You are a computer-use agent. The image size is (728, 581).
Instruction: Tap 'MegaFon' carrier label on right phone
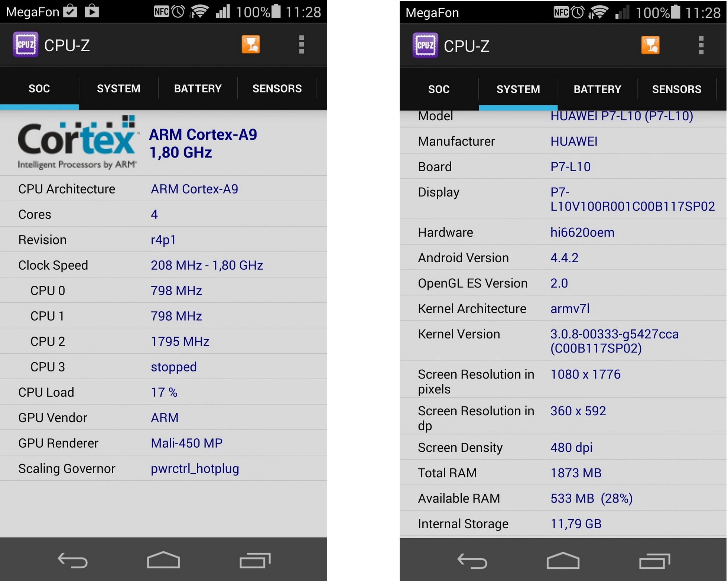point(432,13)
